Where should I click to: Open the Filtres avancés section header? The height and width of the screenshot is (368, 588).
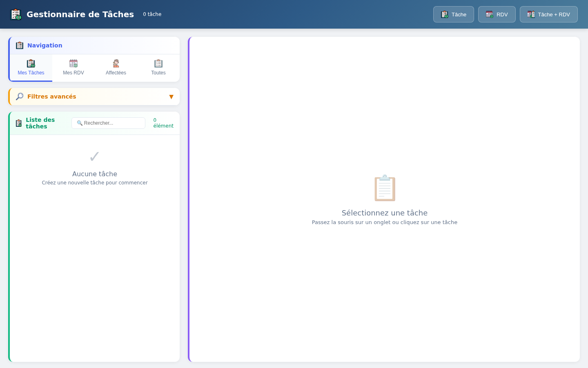94,96
